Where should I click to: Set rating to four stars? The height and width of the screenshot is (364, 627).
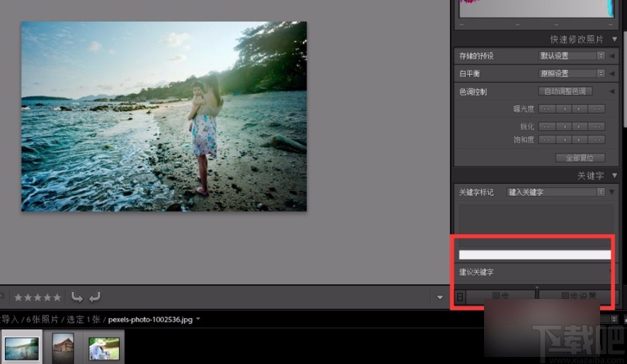coord(47,298)
